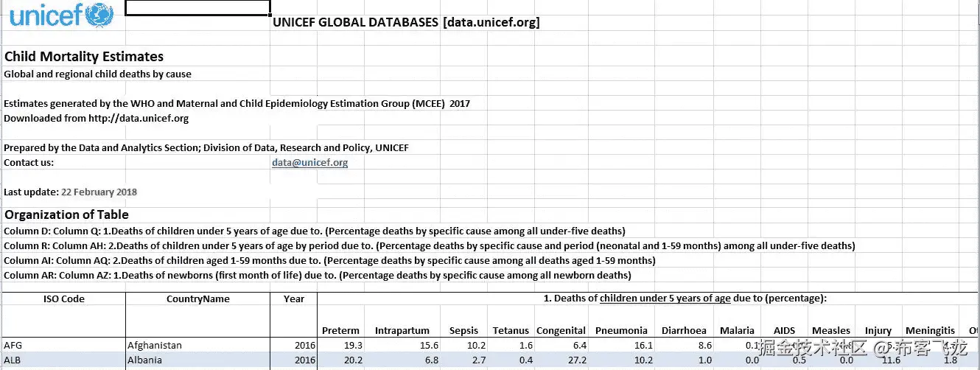
Task: Select Afghanistan's Congenital value 6.4
Action: pyautogui.click(x=579, y=345)
